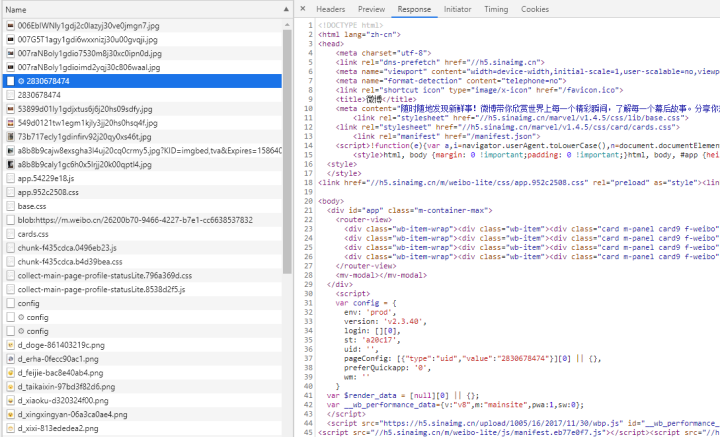Sort requests by the Name column header
Viewport: 720px width, 437px height.
pos(146,9)
